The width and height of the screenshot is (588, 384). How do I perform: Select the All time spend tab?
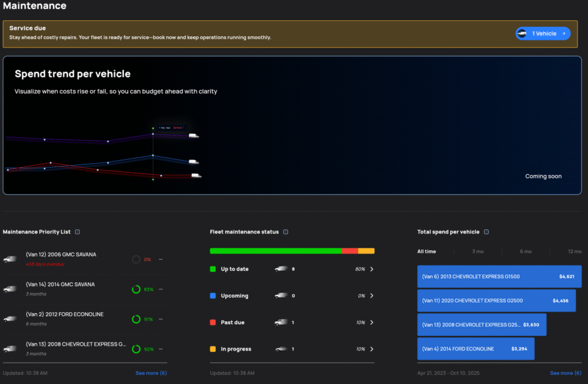click(x=427, y=251)
